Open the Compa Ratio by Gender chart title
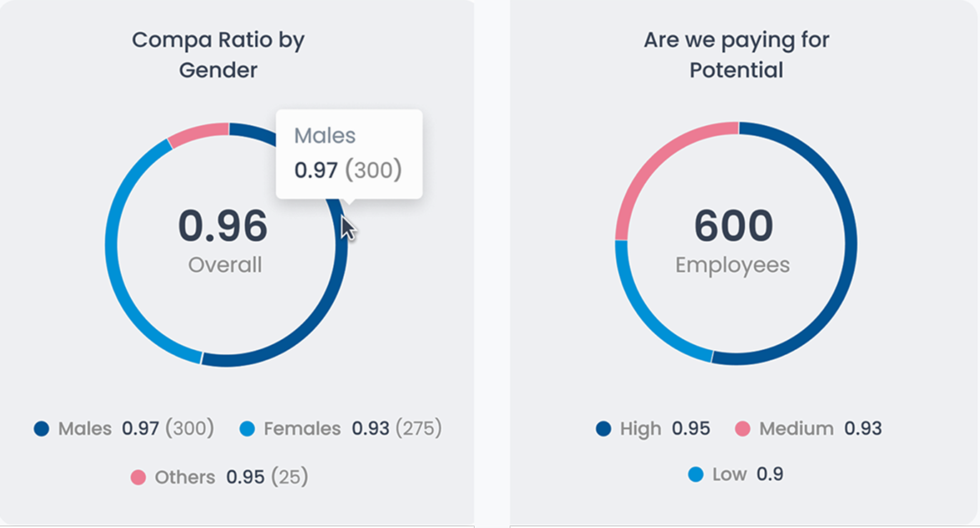This screenshot has width=980, height=528. click(217, 54)
